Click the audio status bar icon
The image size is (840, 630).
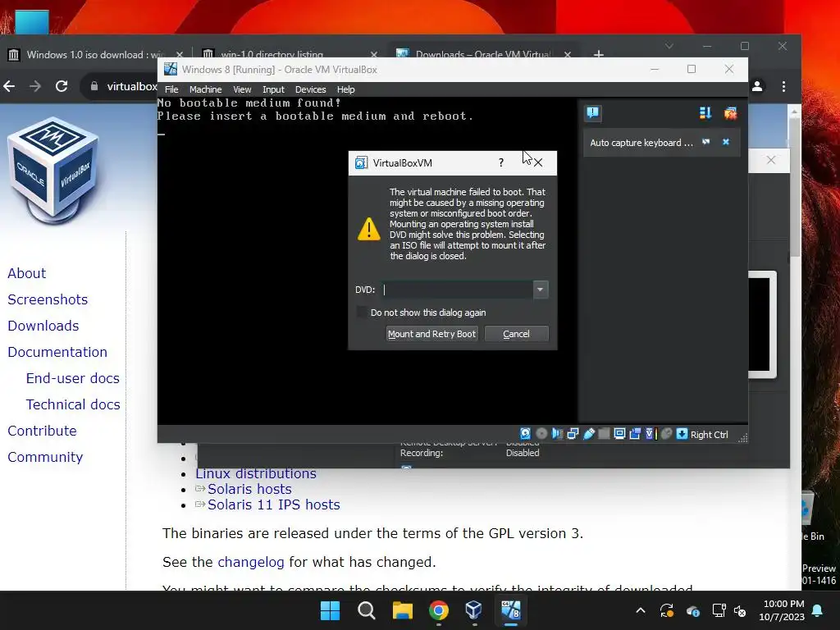click(557, 434)
